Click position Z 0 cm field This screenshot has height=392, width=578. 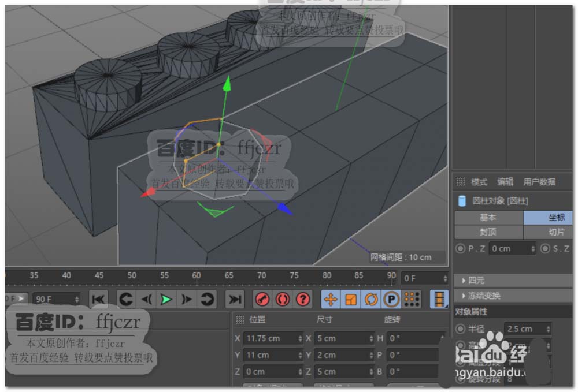point(273,372)
